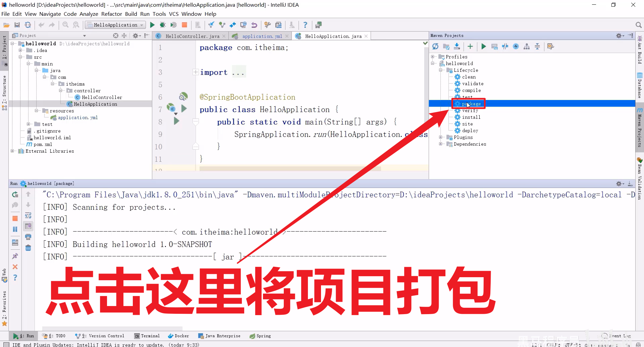Click Execute Maven Goal icon
Screen dimensions: 644x347
tap(494, 46)
